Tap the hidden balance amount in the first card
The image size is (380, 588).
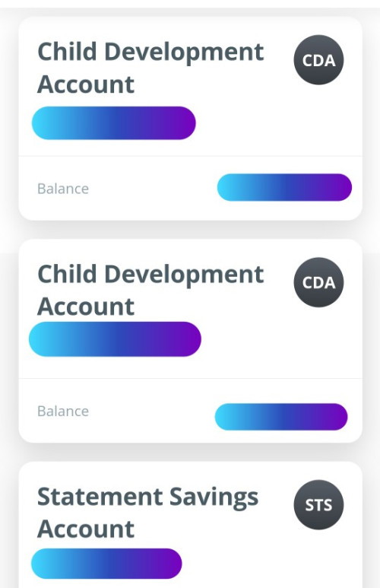284,187
